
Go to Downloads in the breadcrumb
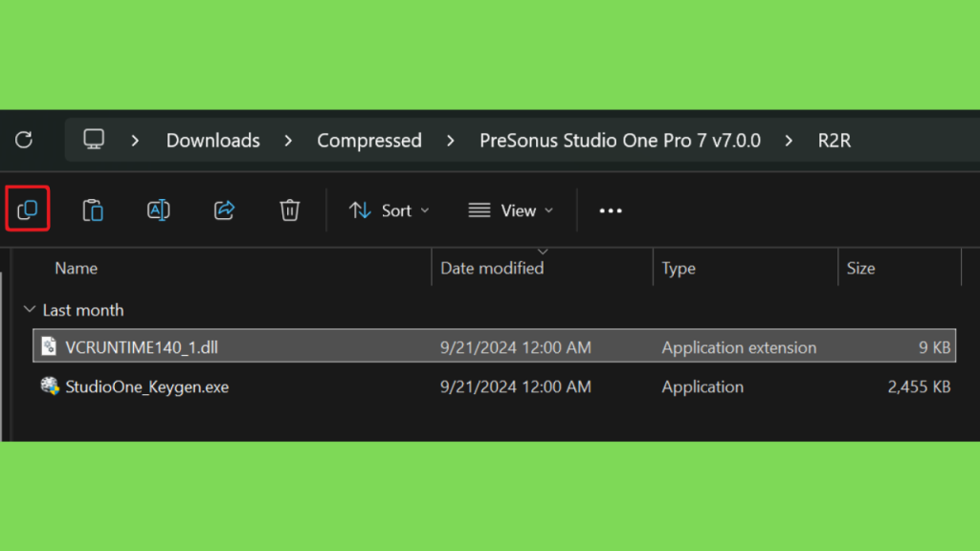point(213,141)
